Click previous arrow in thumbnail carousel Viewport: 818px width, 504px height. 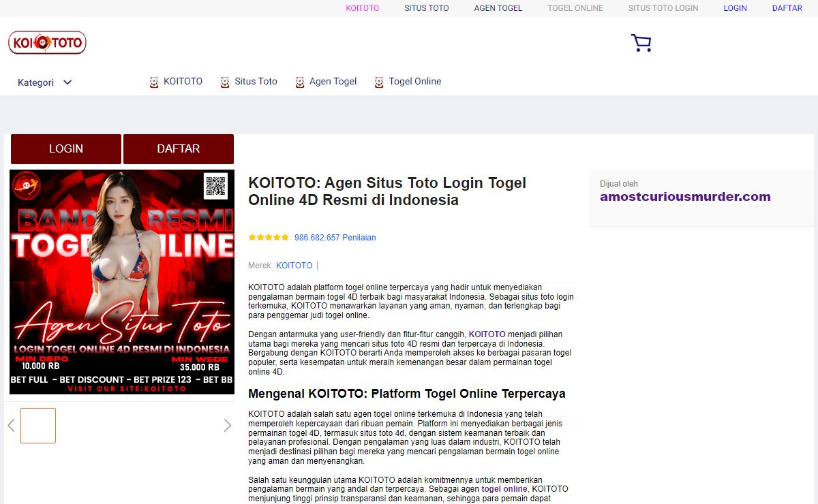(x=11, y=426)
